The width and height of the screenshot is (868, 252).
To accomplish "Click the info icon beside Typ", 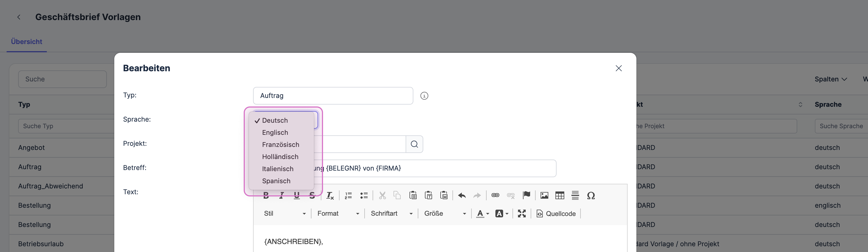I will [x=424, y=96].
